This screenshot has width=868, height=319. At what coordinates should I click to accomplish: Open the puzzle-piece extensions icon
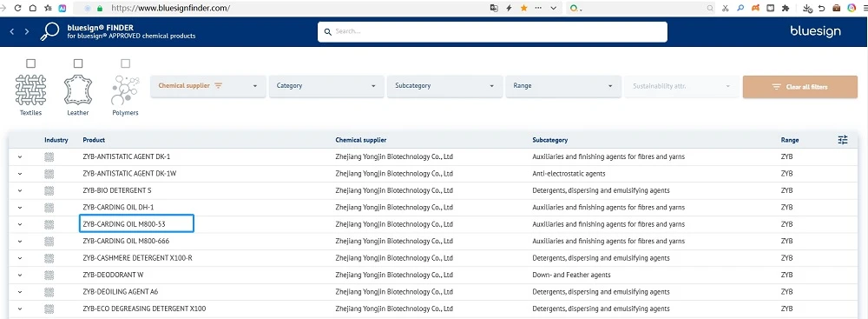pyautogui.click(x=785, y=9)
